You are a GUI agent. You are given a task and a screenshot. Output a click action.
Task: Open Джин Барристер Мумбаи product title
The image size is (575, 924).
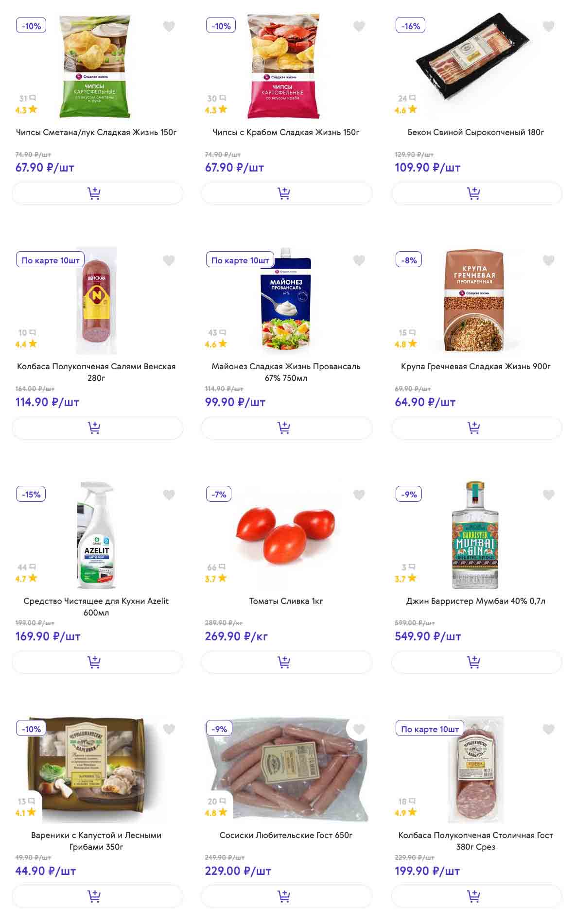(475, 601)
